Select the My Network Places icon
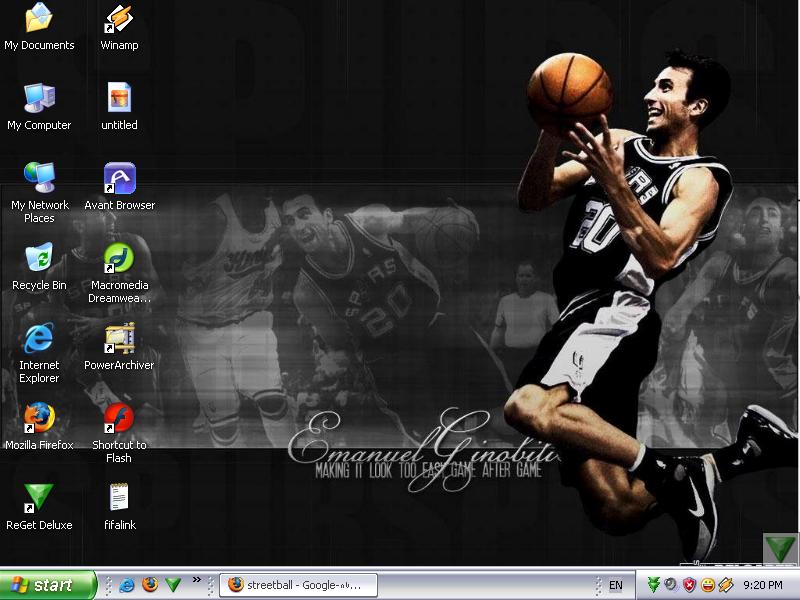This screenshot has width=800, height=600. [39, 193]
